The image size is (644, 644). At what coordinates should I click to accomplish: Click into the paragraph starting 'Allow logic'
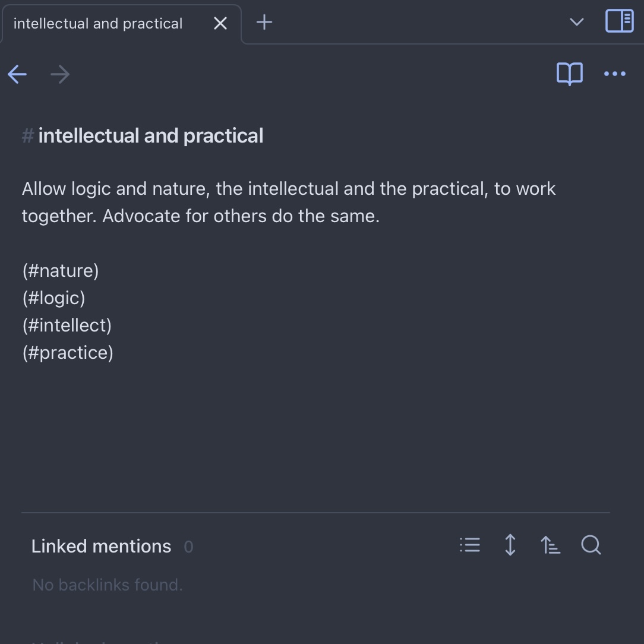288,203
